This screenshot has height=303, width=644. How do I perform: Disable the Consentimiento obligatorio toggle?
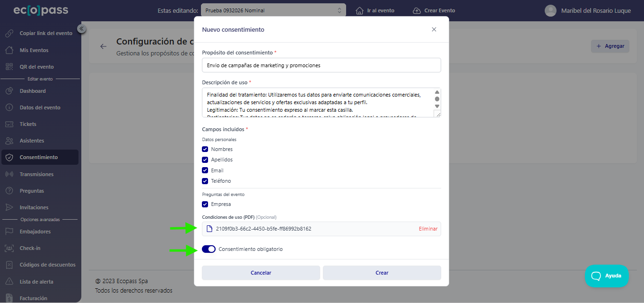coord(209,249)
